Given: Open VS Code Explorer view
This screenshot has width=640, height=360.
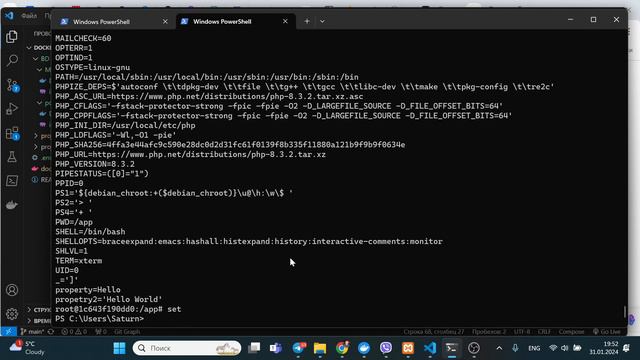Looking at the screenshot, I should tap(12, 37).
